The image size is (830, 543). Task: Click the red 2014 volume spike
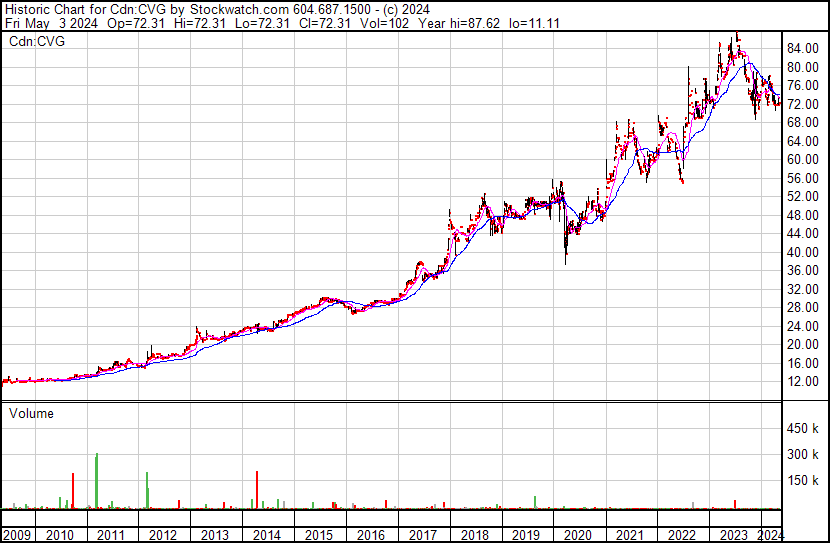click(257, 490)
